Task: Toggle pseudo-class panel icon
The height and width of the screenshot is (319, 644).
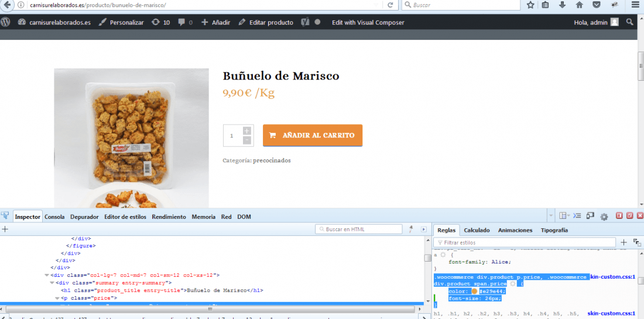Action: click(x=636, y=242)
